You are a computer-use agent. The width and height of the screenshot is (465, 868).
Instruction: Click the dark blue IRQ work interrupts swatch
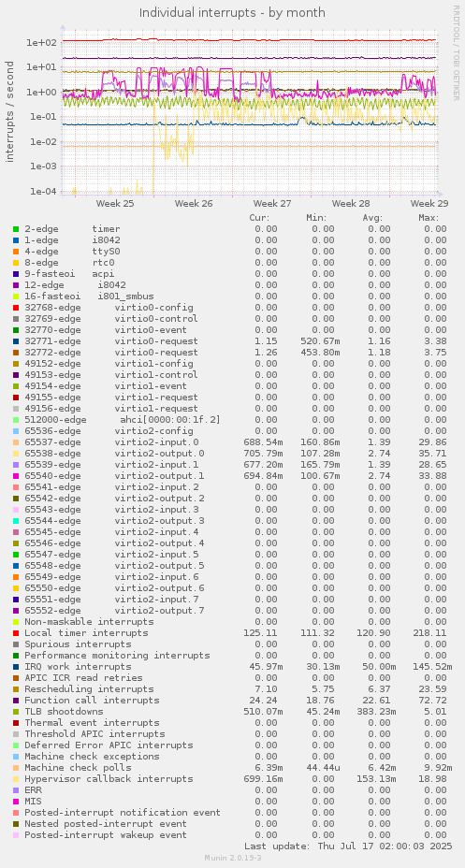(x=16, y=667)
